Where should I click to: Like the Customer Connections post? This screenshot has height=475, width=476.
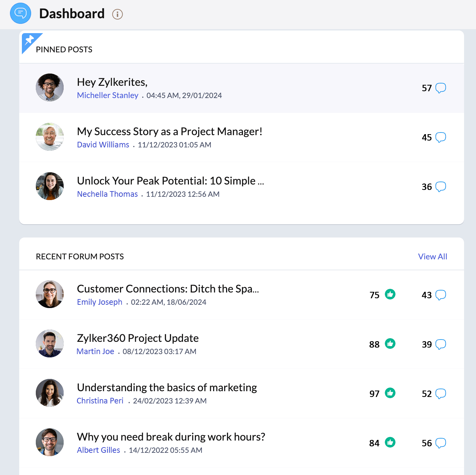390,294
